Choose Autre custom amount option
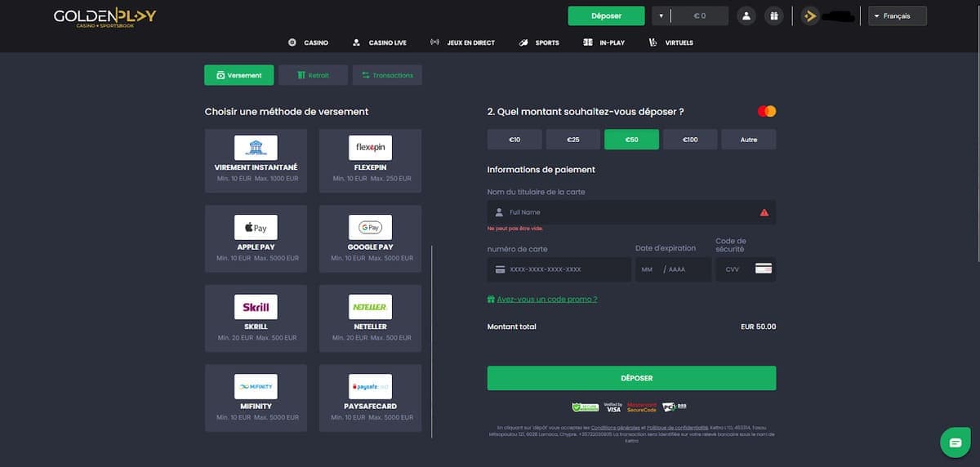 748,140
